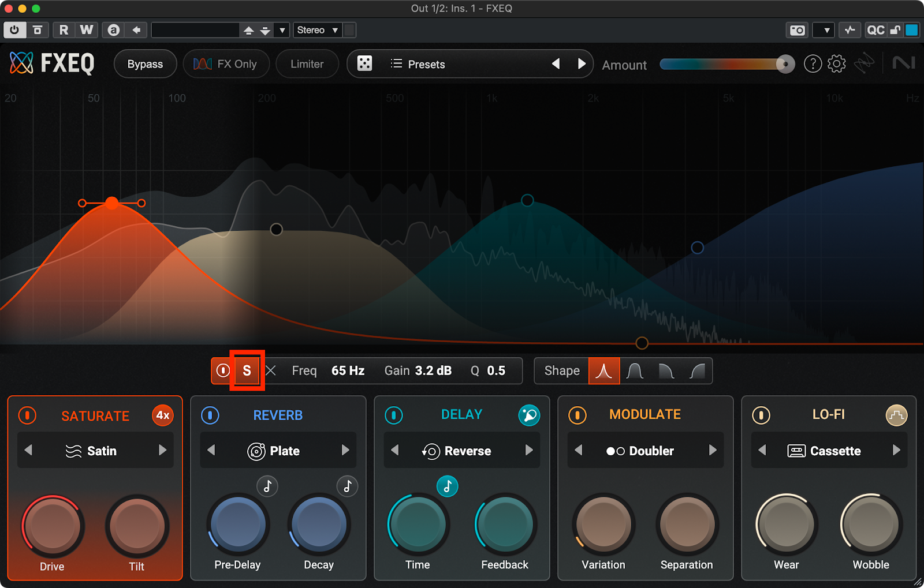
Task: Click the Saturate Drive knob
Action: 53,526
